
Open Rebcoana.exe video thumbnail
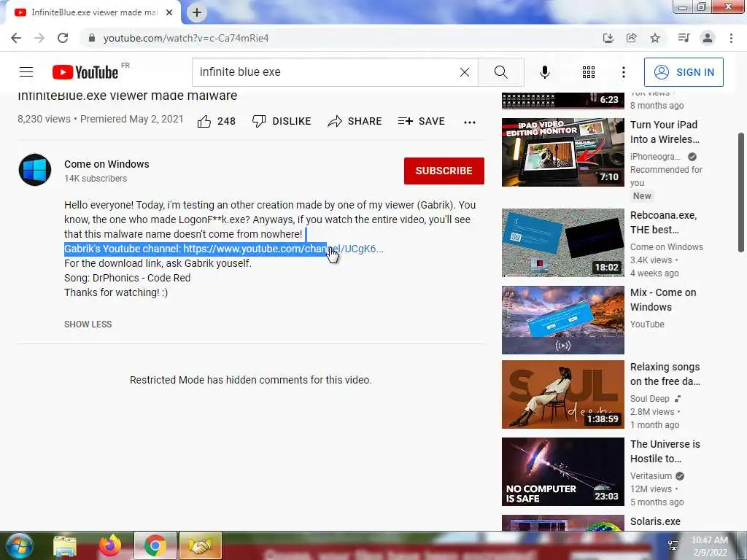pyautogui.click(x=562, y=242)
